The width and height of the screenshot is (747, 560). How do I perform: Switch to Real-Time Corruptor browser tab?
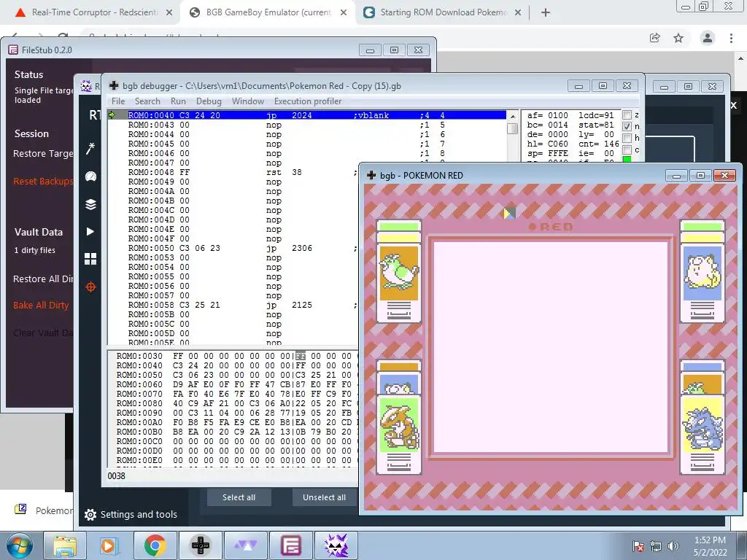click(93, 12)
